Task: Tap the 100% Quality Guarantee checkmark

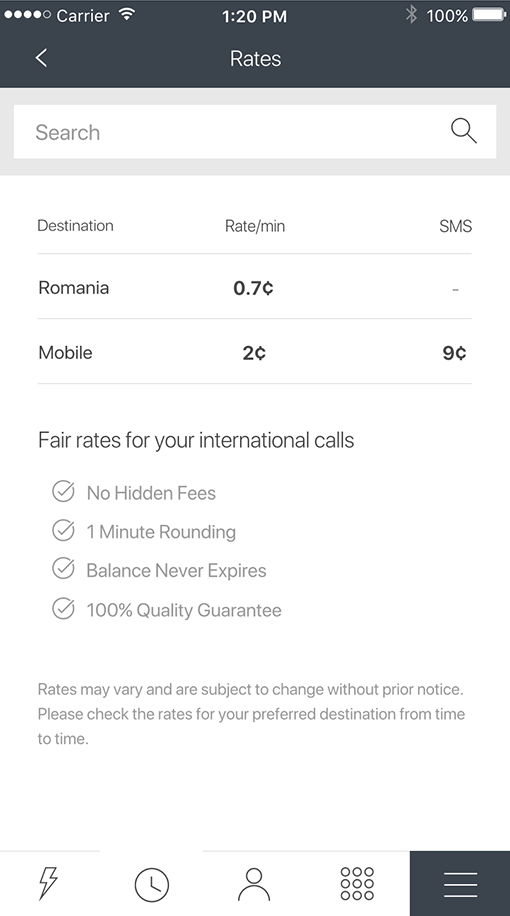Action: (x=63, y=609)
